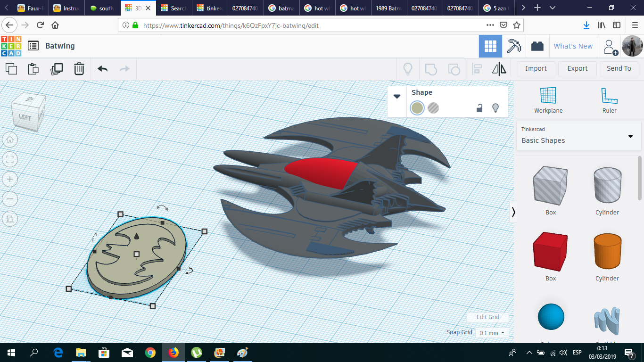Image resolution: width=644 pixels, height=362 pixels.
Task: Open the Align tool
Action: [477, 69]
